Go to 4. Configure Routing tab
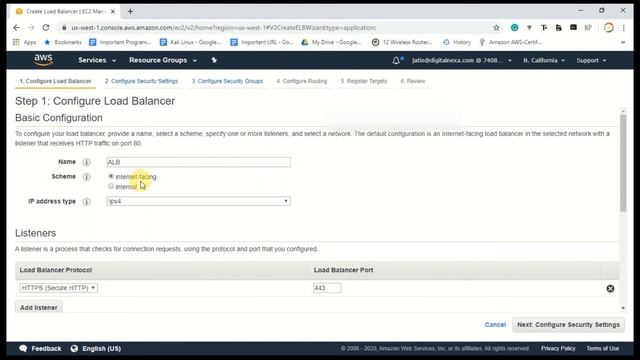 (x=302, y=81)
